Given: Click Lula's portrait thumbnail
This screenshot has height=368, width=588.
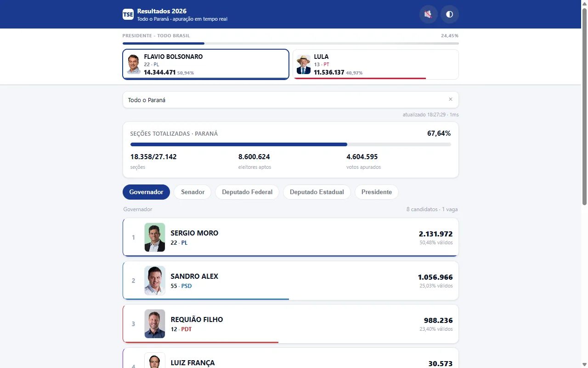Looking at the screenshot, I should [304, 64].
